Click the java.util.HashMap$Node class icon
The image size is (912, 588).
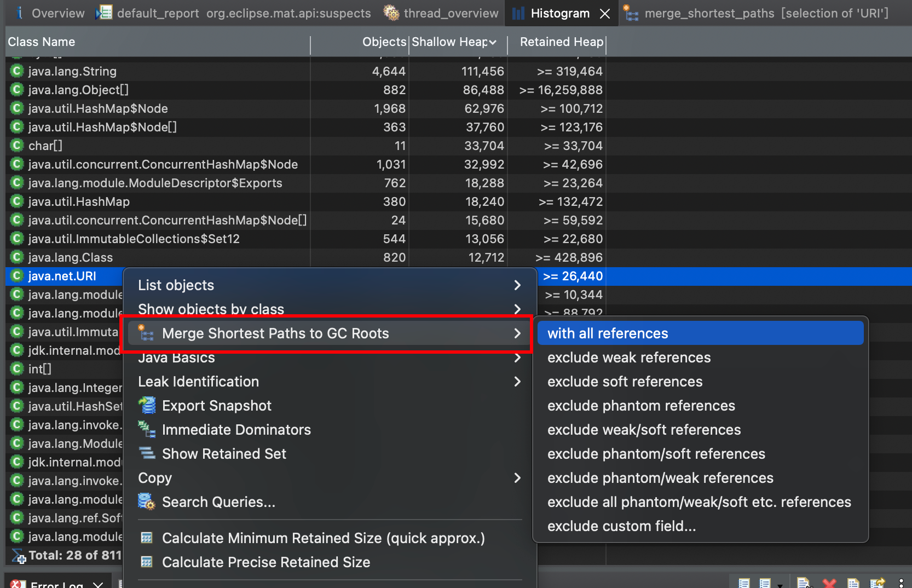(x=17, y=108)
